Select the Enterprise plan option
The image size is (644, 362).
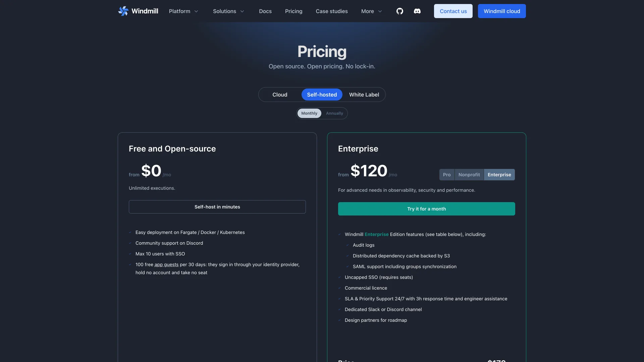point(499,175)
